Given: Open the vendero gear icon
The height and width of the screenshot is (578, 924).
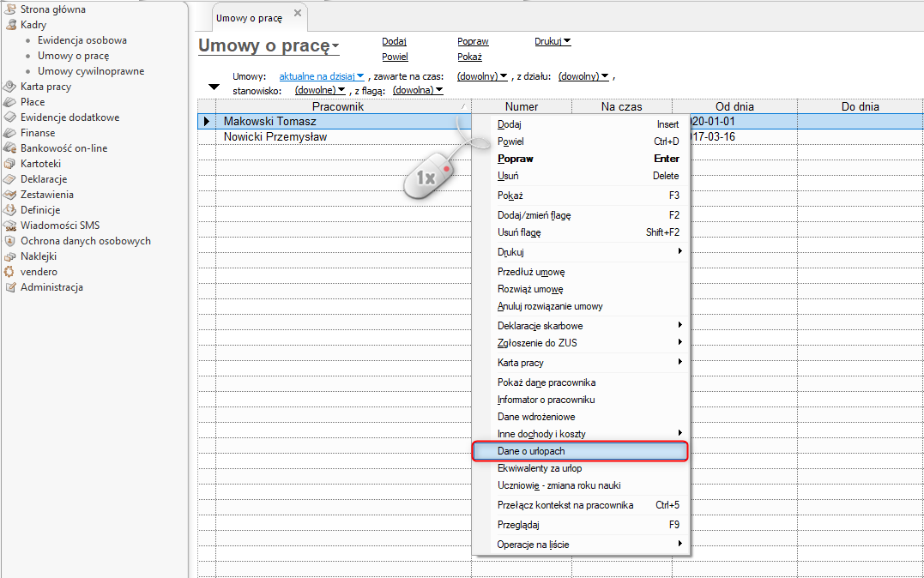Looking at the screenshot, I should 9,272.
